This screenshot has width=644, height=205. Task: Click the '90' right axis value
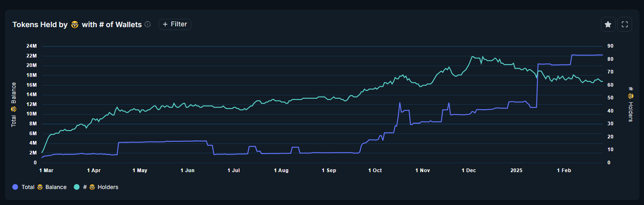610,46
